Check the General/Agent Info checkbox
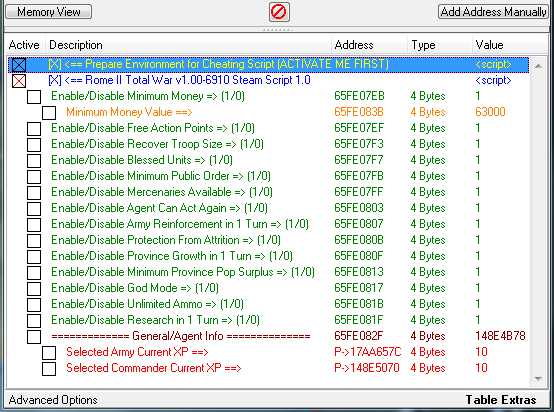Viewport: 554px width, 412px height. (x=34, y=336)
